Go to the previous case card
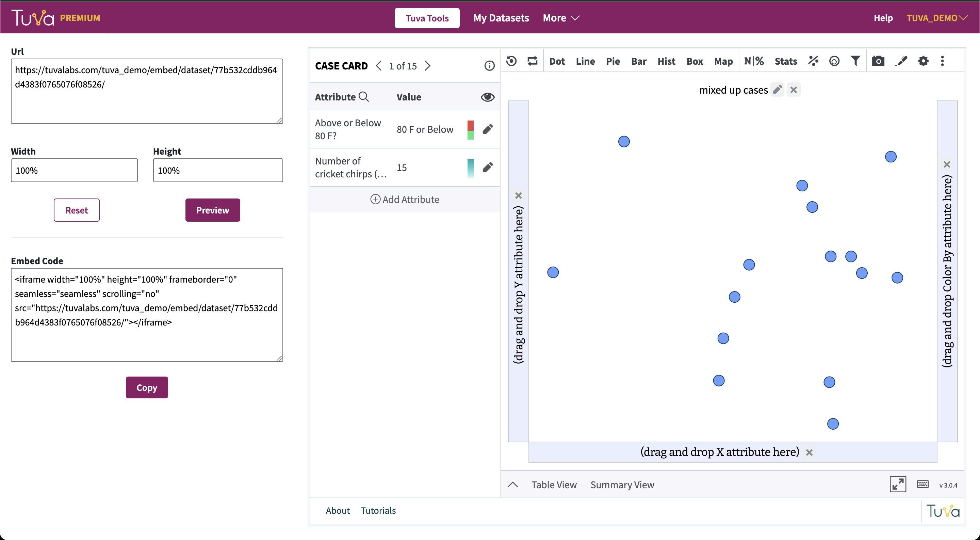Image resolution: width=980 pixels, height=540 pixels. [x=378, y=66]
